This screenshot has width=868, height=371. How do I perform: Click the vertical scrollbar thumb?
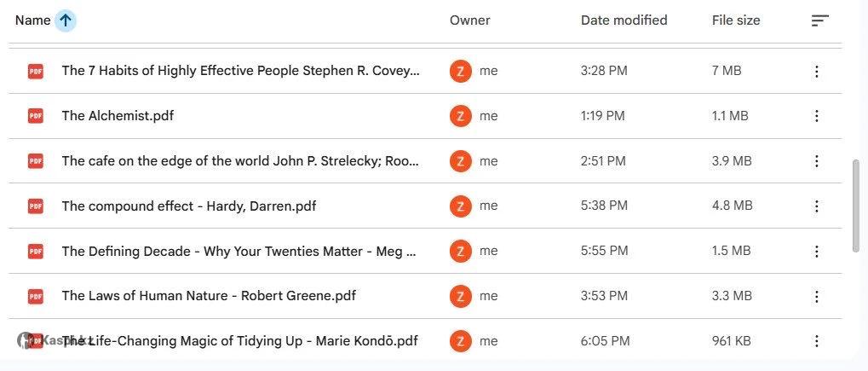click(x=856, y=205)
